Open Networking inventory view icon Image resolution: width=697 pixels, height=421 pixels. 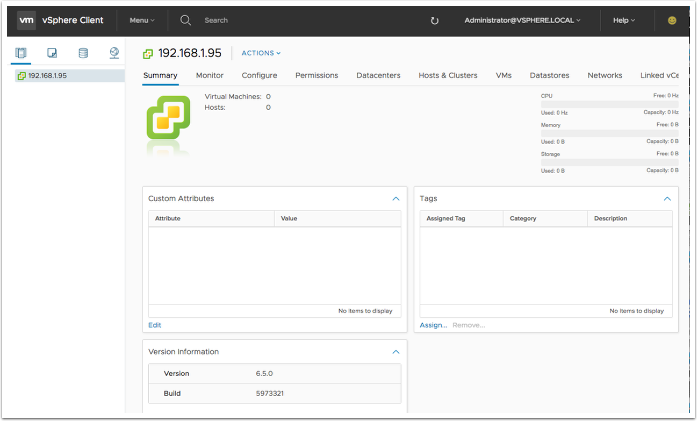[x=114, y=52]
